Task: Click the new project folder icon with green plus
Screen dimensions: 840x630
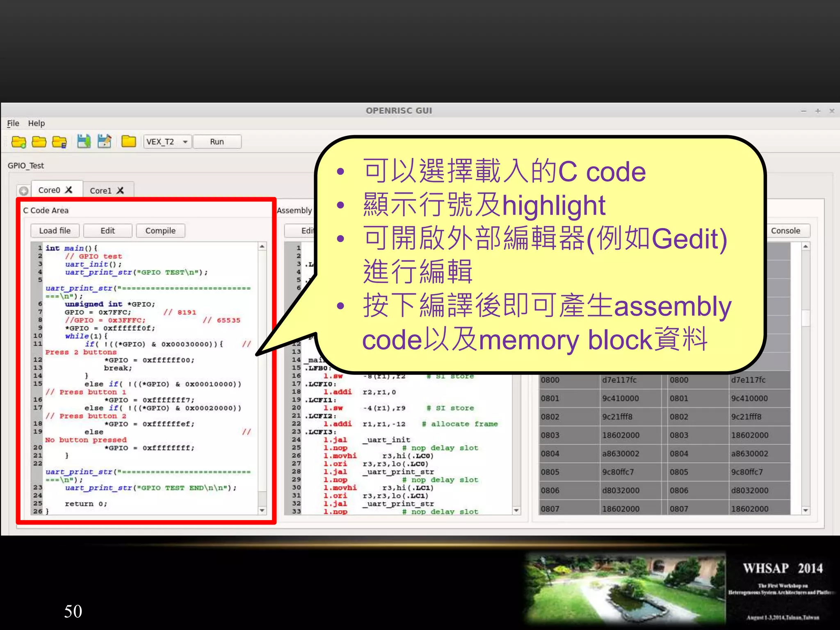Action: pyautogui.click(x=19, y=142)
